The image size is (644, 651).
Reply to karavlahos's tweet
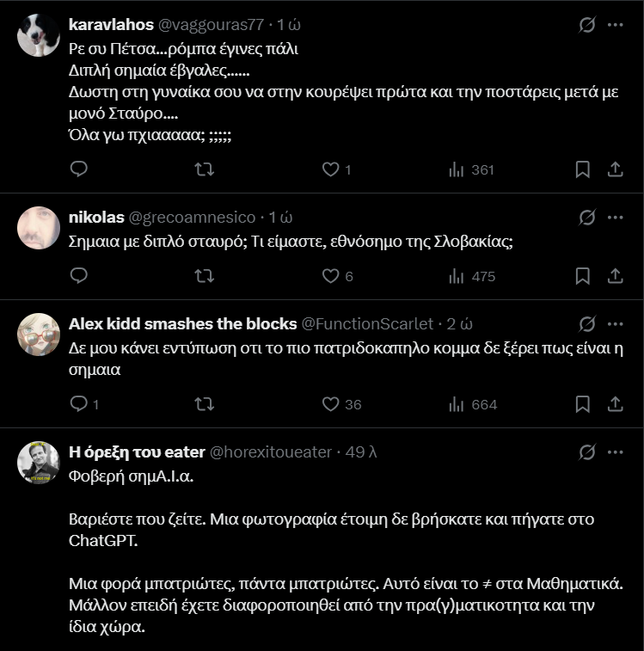(x=79, y=169)
